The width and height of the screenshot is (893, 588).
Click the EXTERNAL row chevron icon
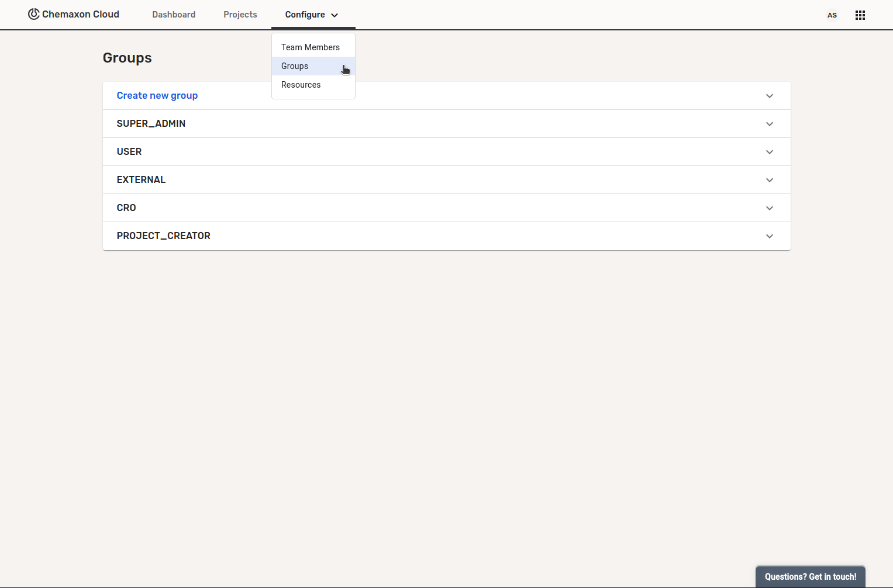tap(769, 180)
